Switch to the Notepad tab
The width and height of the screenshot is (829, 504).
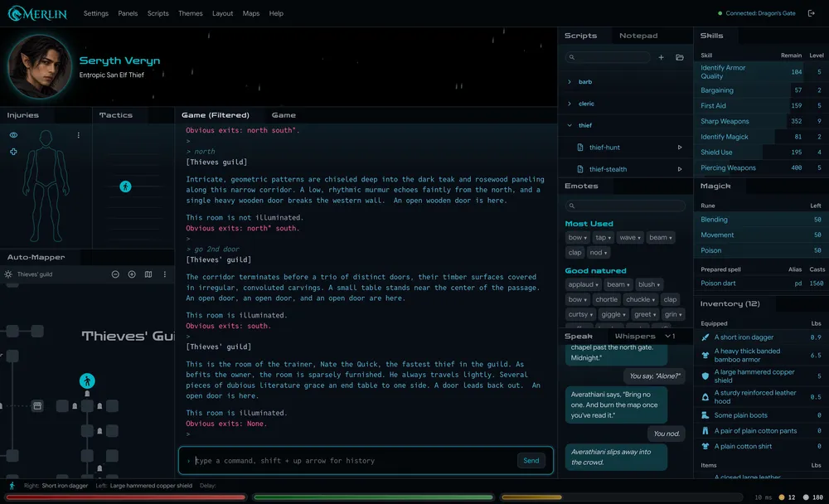tap(638, 36)
